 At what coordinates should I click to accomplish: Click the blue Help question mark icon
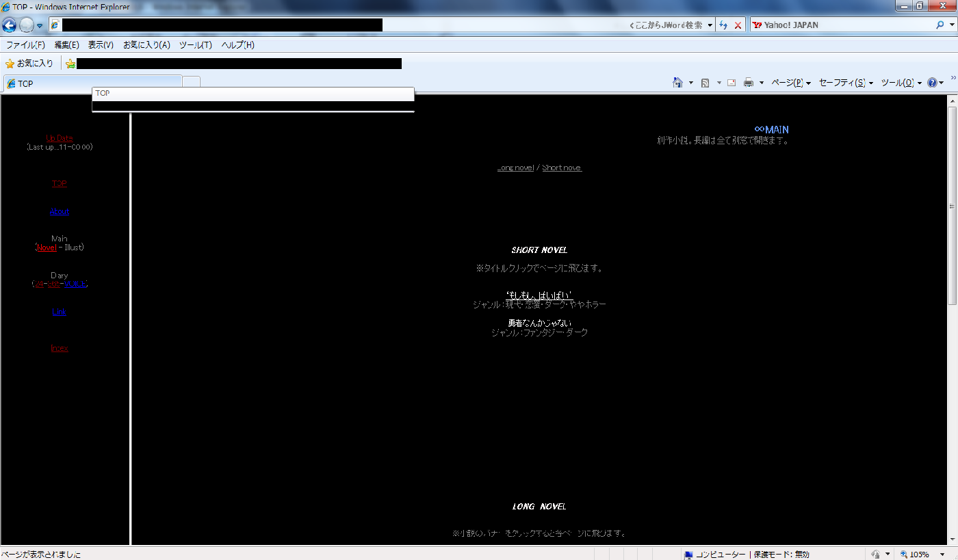pyautogui.click(x=932, y=83)
